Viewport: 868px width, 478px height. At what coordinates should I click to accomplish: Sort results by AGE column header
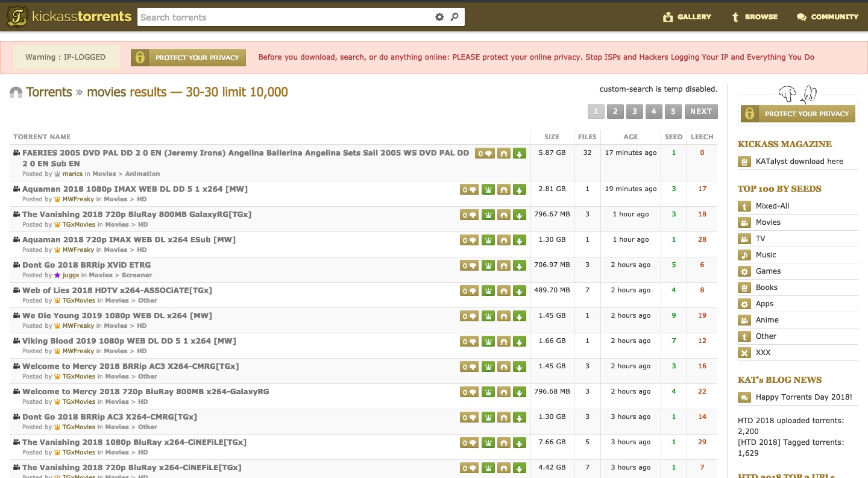(631, 137)
